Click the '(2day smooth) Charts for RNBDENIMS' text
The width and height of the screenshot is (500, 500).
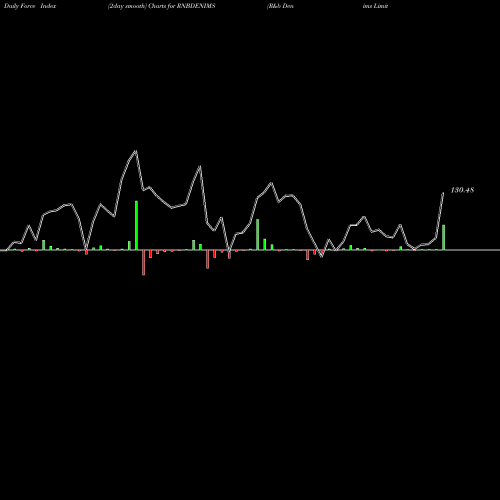tap(161, 6)
